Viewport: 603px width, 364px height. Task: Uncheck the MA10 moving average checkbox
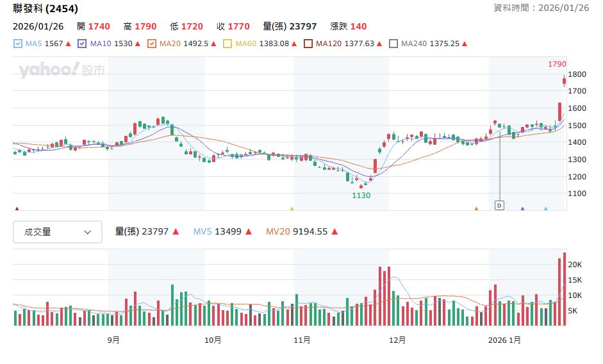[81, 44]
